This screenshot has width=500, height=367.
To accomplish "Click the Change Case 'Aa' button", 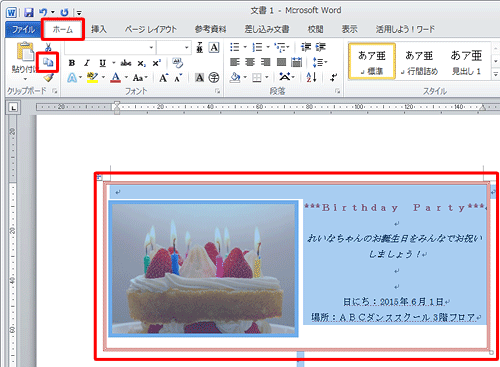I will 140,78.
